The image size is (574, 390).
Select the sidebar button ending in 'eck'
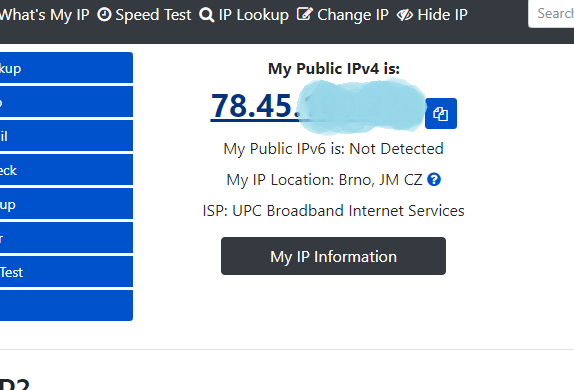click(x=66, y=170)
